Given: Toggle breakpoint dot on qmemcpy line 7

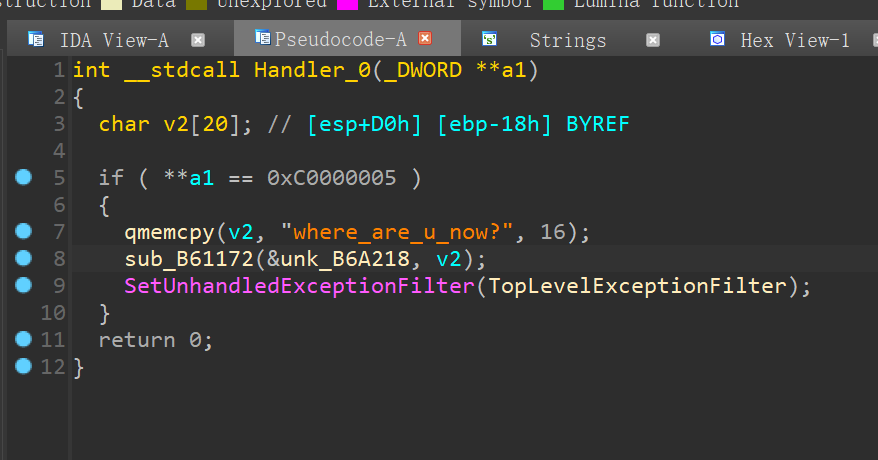Looking at the screenshot, I should 24,232.
